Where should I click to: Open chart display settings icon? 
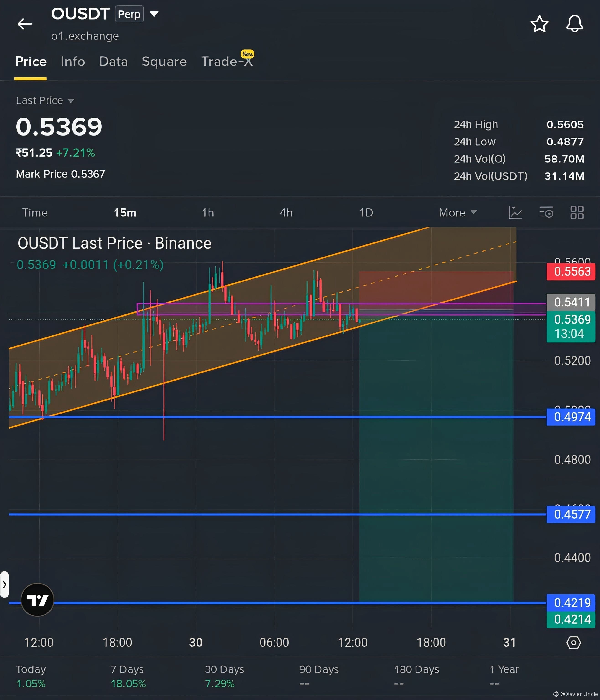(x=546, y=213)
